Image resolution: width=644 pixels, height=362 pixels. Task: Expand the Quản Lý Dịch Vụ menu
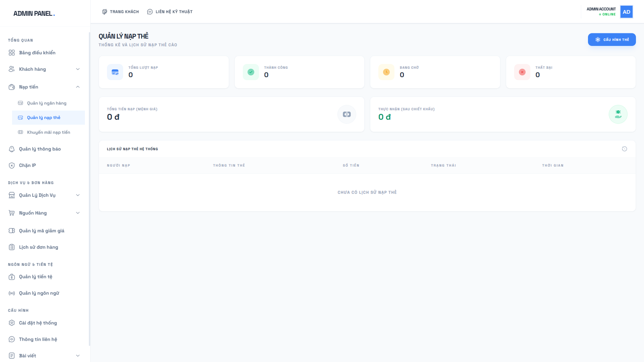[x=78, y=195]
